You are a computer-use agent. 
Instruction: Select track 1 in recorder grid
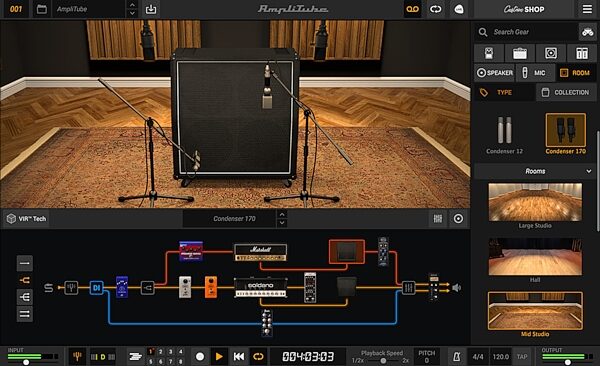pos(151,351)
